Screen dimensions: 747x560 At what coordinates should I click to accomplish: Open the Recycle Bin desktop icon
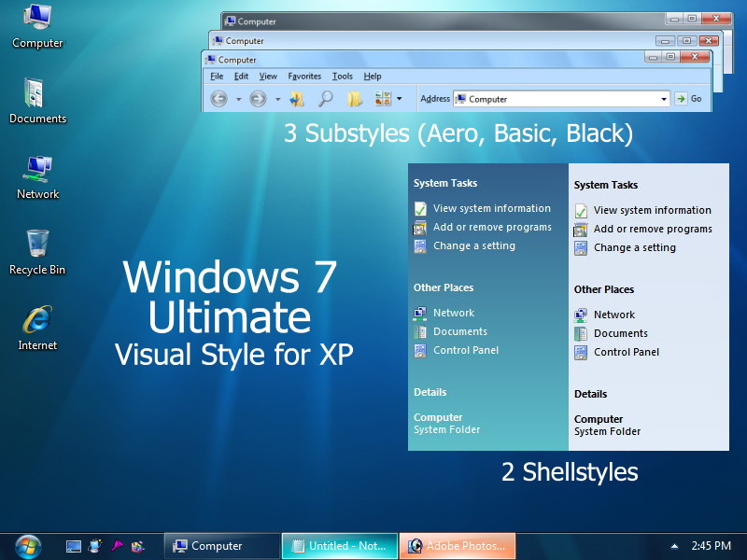37,252
